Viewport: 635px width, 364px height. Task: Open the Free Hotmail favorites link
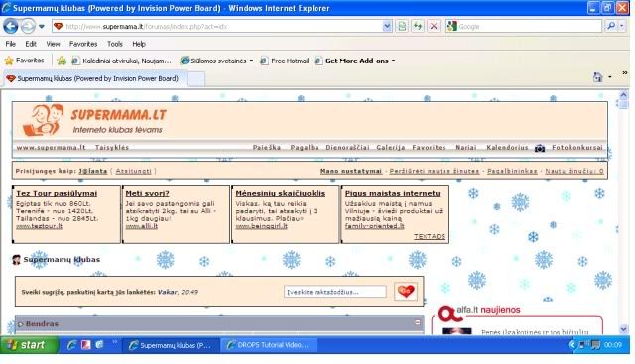[285, 61]
